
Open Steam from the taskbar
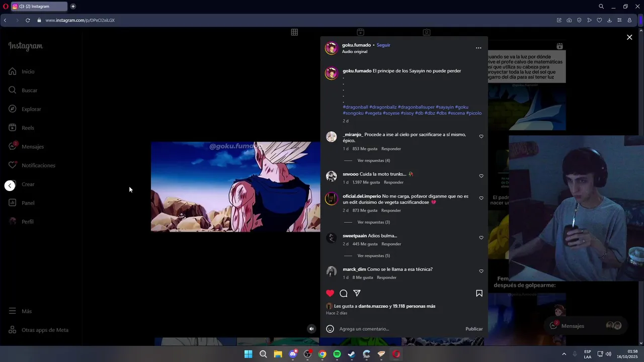click(x=352, y=354)
